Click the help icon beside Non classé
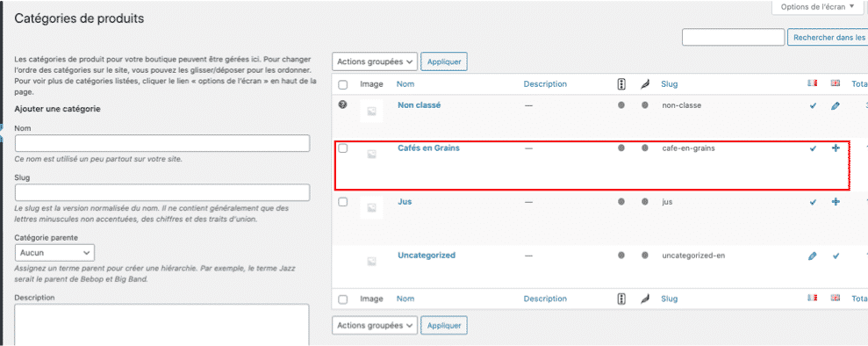The width and height of the screenshot is (868, 346). pyautogui.click(x=342, y=105)
